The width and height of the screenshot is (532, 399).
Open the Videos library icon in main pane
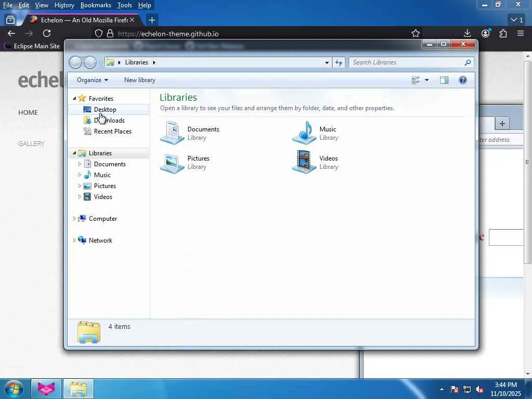[304, 162]
